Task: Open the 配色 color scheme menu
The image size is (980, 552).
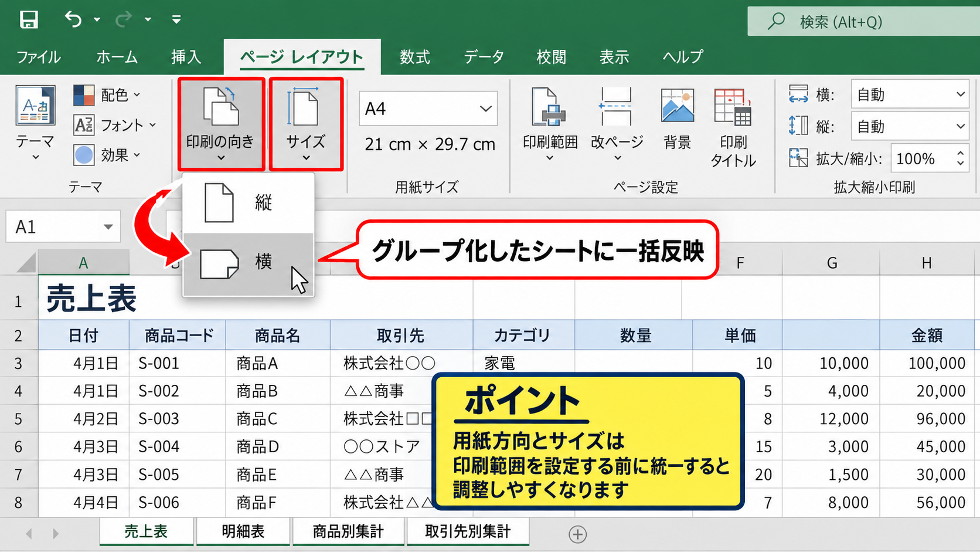Action: click(107, 94)
